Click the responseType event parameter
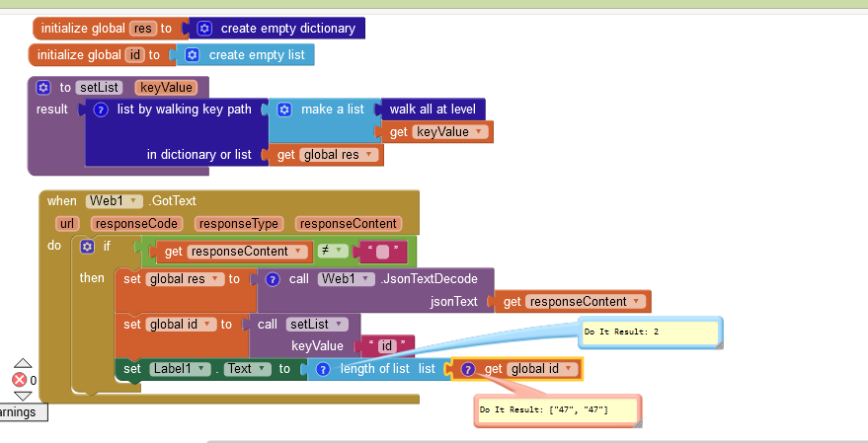This screenshot has height=443, width=868. point(239,223)
